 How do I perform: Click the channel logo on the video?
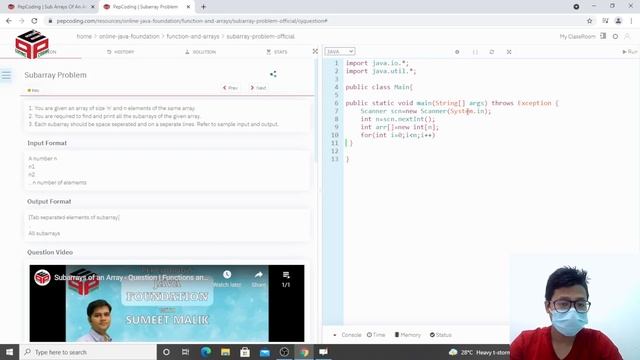tap(42, 277)
